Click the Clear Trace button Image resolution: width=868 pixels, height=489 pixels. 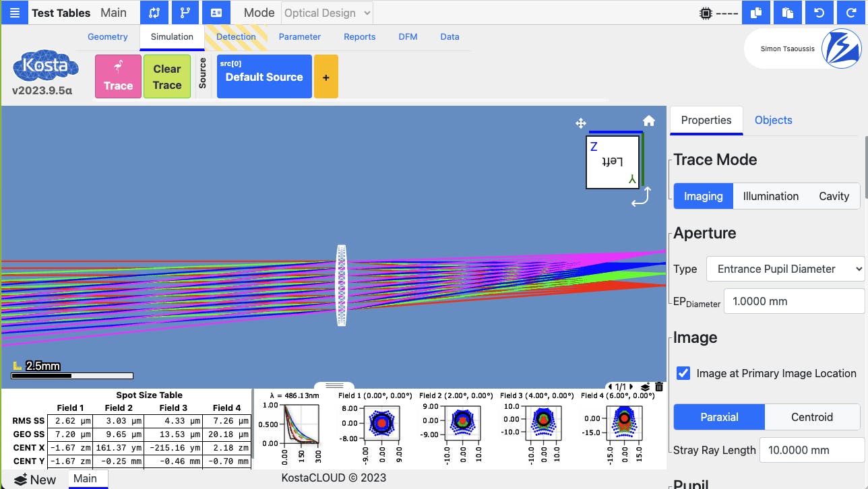[167, 77]
